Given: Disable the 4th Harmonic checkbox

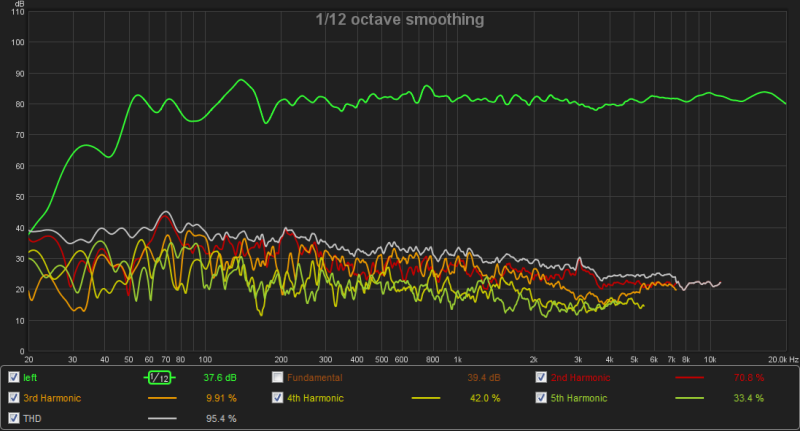Looking at the screenshot, I should pyautogui.click(x=278, y=398).
